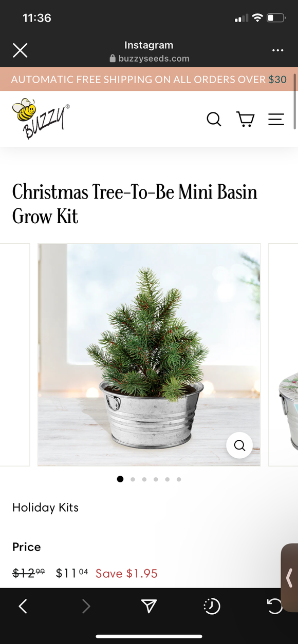The image size is (298, 644).
Task: Reload the page with refresh icon
Action: [275, 607]
